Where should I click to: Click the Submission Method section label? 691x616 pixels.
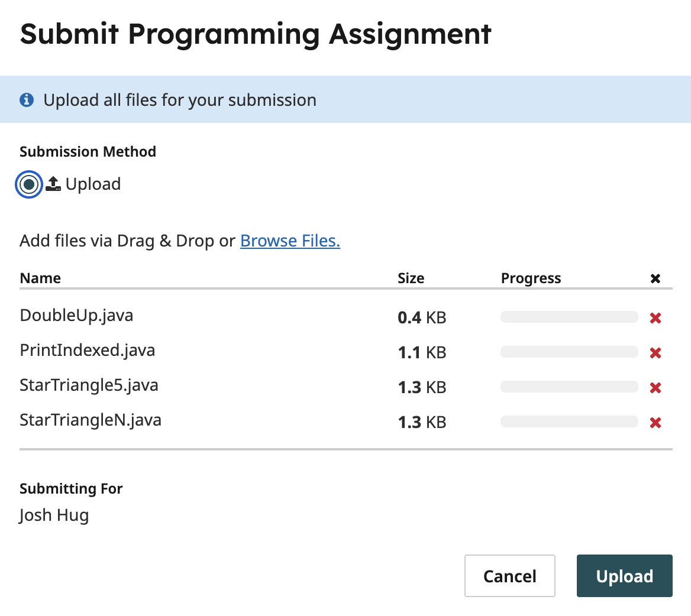click(x=88, y=151)
